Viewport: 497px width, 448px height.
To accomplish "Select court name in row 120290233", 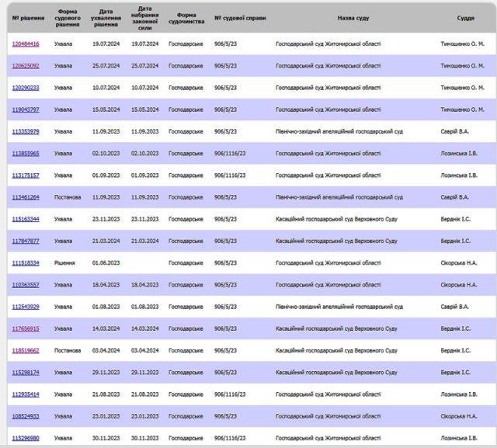I will (x=328, y=88).
